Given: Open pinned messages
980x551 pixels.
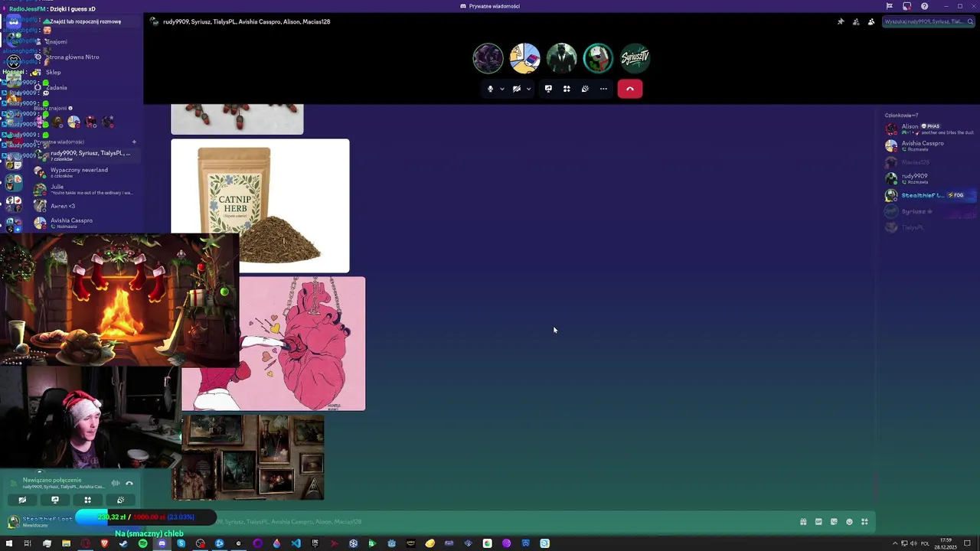Looking at the screenshot, I should 841,21.
